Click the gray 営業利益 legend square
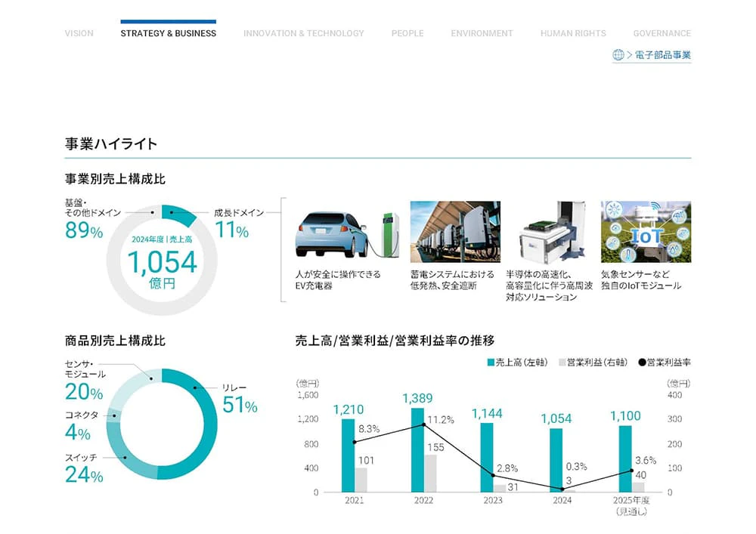 tap(561, 363)
